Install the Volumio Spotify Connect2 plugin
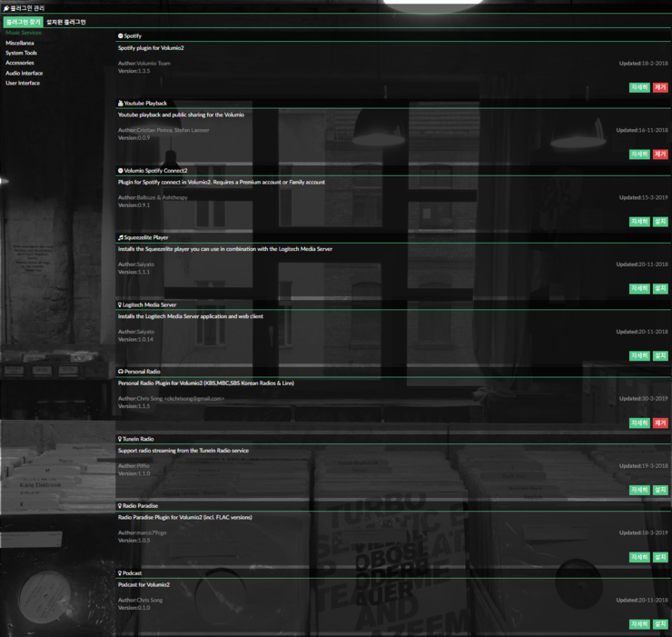This screenshot has height=637, width=672. tap(660, 222)
